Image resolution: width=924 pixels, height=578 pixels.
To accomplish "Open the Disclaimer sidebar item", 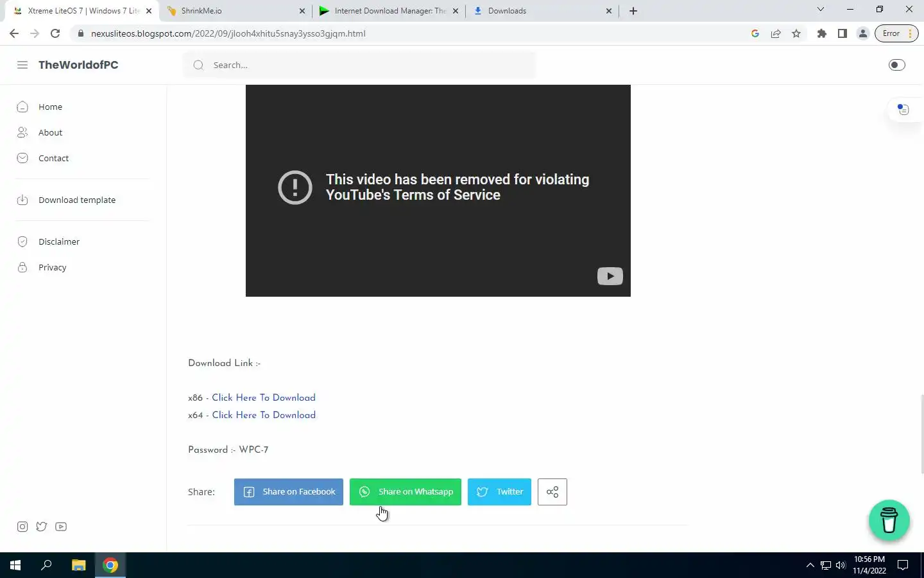I will tap(59, 241).
